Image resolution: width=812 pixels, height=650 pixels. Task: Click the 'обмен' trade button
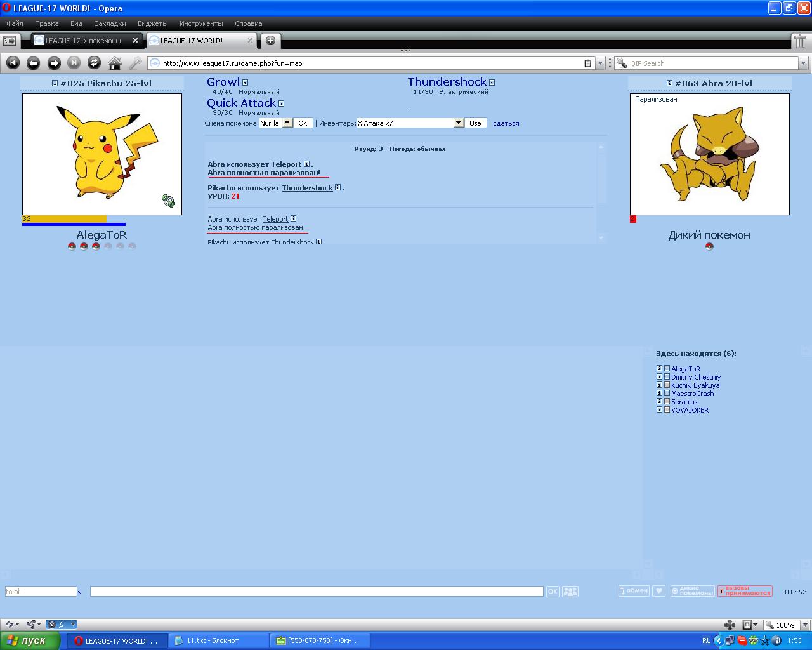(634, 591)
